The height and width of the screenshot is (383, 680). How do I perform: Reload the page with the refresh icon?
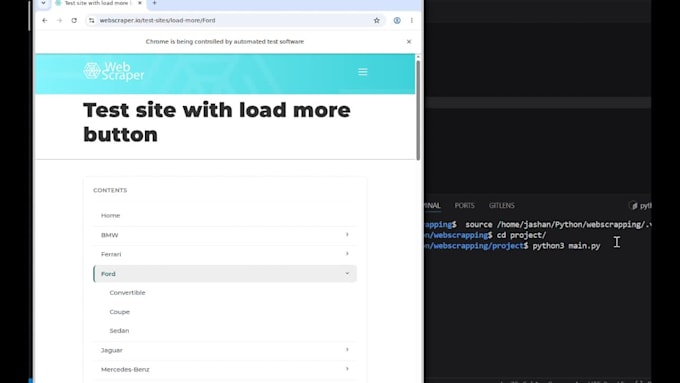(74, 20)
